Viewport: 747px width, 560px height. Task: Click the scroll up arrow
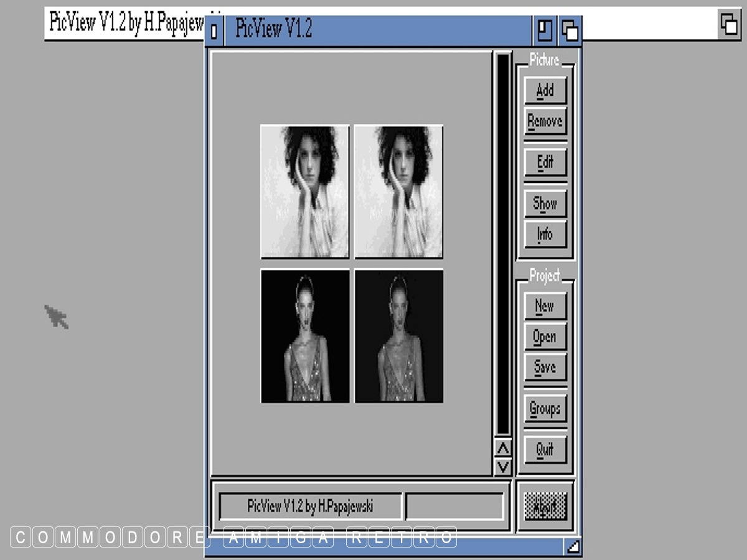click(502, 448)
